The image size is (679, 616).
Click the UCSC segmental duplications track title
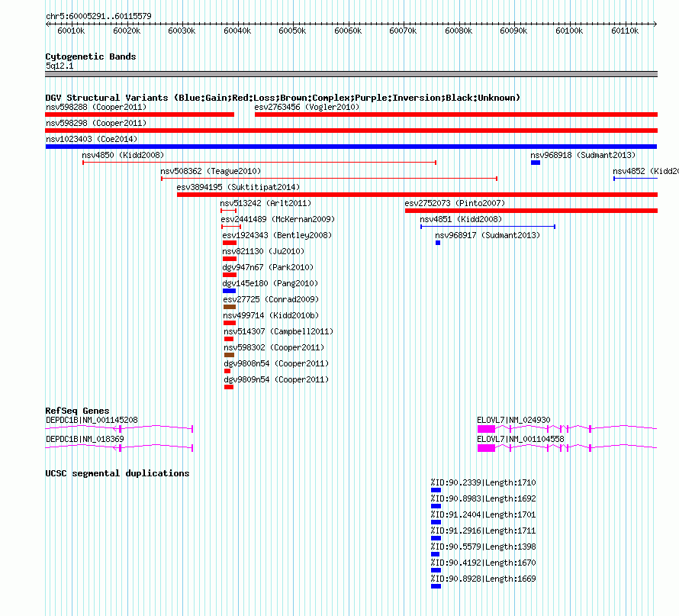(x=117, y=473)
